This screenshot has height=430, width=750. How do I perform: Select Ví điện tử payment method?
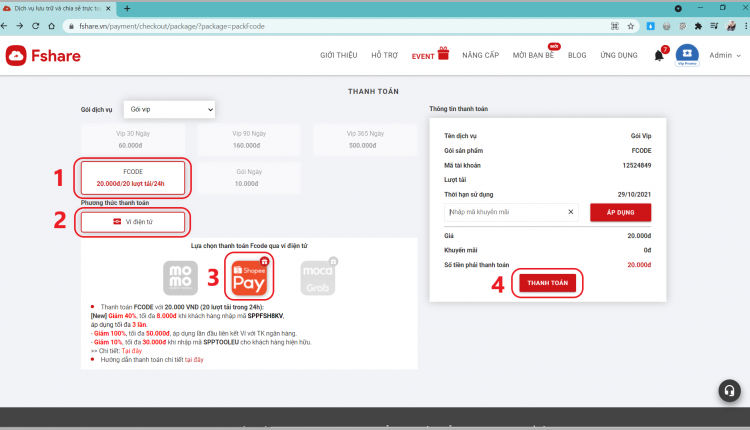coord(132,222)
